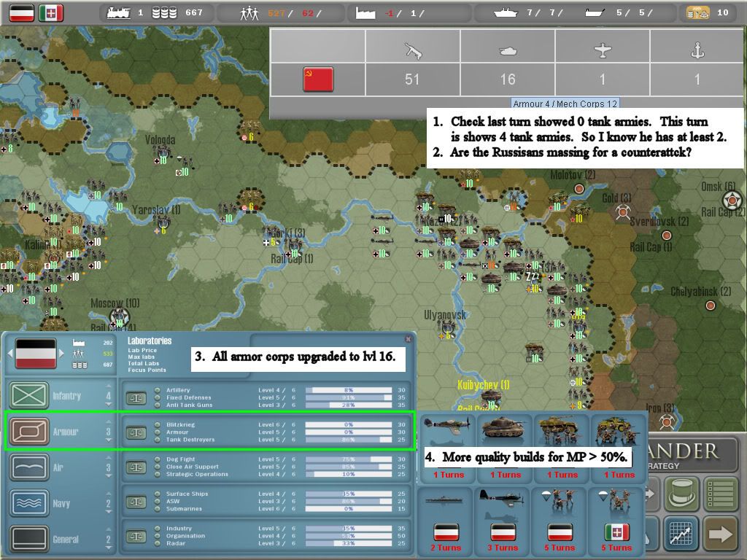747x560 pixels.
Task: Click the Fixed Defenses progress bar
Action: pos(348,397)
